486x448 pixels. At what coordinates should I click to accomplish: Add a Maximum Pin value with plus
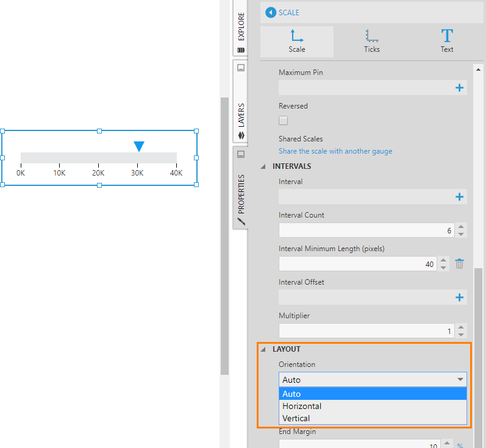459,88
